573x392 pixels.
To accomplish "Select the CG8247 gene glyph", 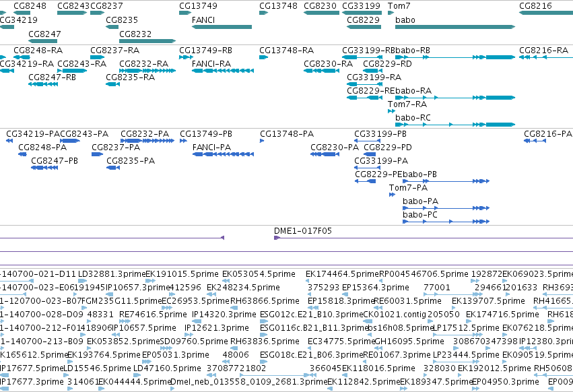I will (x=42, y=41).
